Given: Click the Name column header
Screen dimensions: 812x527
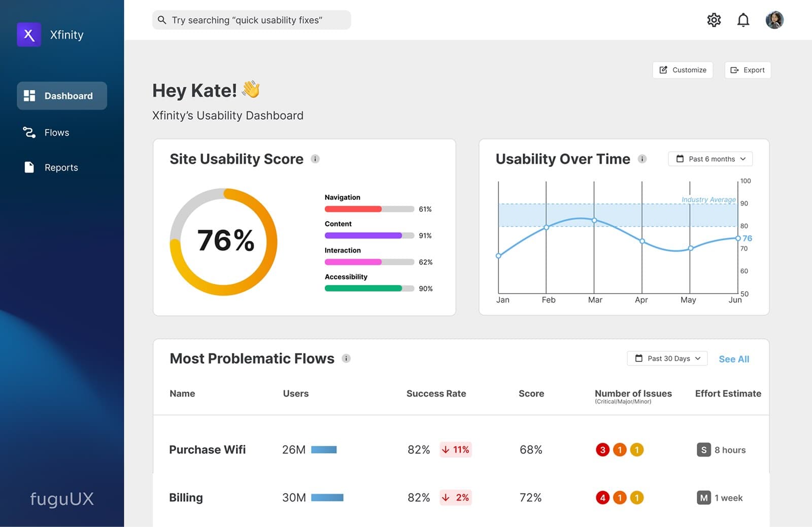Looking at the screenshot, I should (182, 393).
